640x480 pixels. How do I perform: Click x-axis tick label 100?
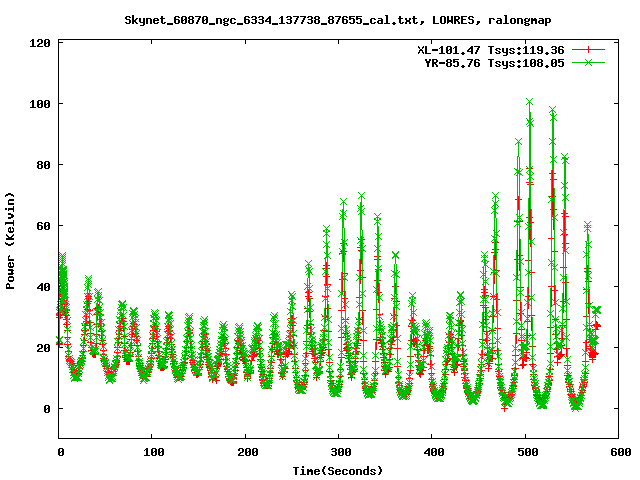coord(154,452)
